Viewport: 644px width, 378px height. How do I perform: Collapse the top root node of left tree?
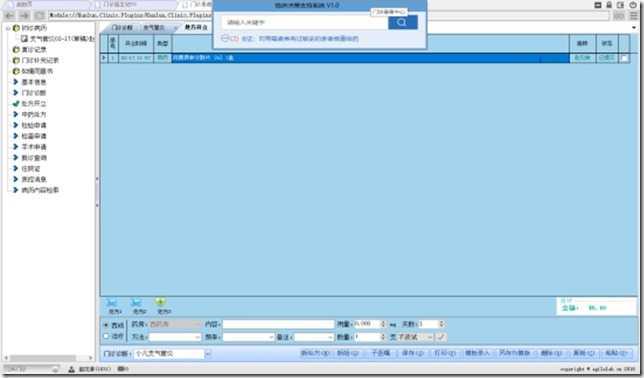[8, 28]
